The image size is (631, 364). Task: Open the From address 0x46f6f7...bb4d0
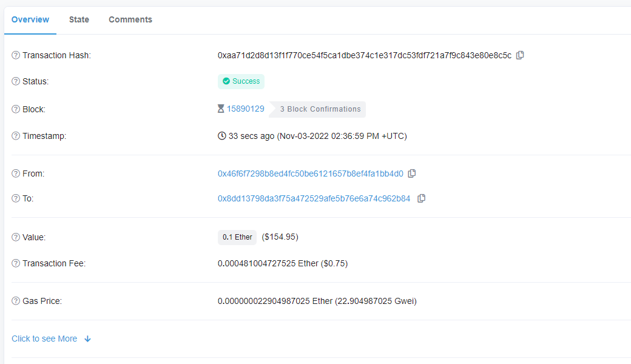point(310,174)
